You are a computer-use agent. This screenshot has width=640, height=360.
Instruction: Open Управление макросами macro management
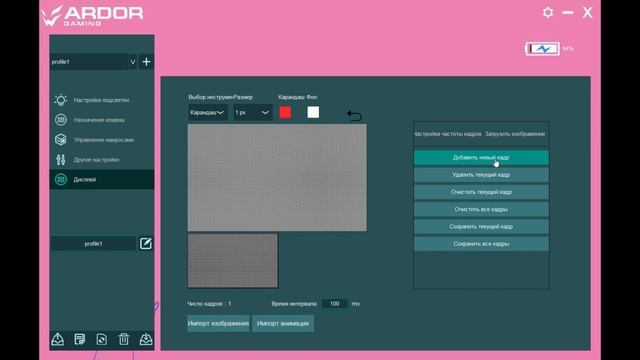pyautogui.click(x=102, y=140)
